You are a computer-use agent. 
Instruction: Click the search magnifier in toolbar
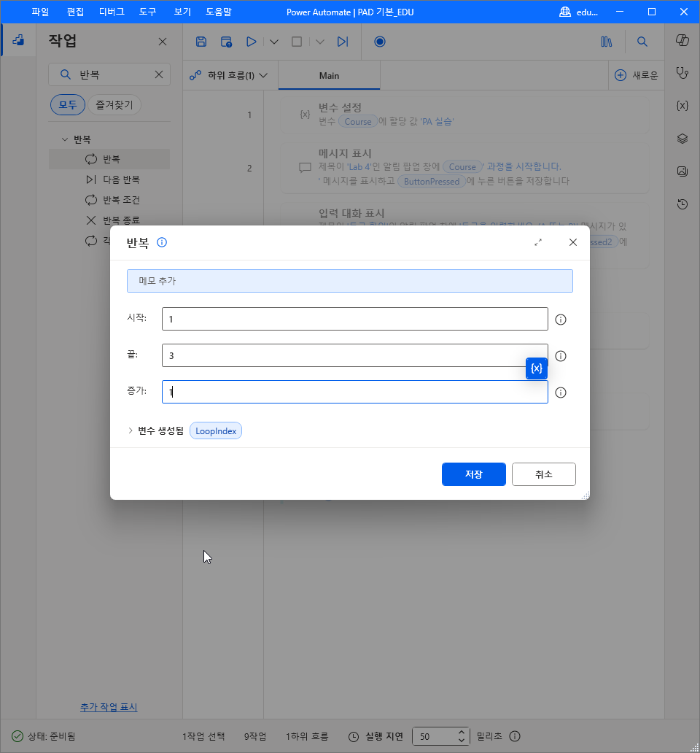click(x=642, y=42)
